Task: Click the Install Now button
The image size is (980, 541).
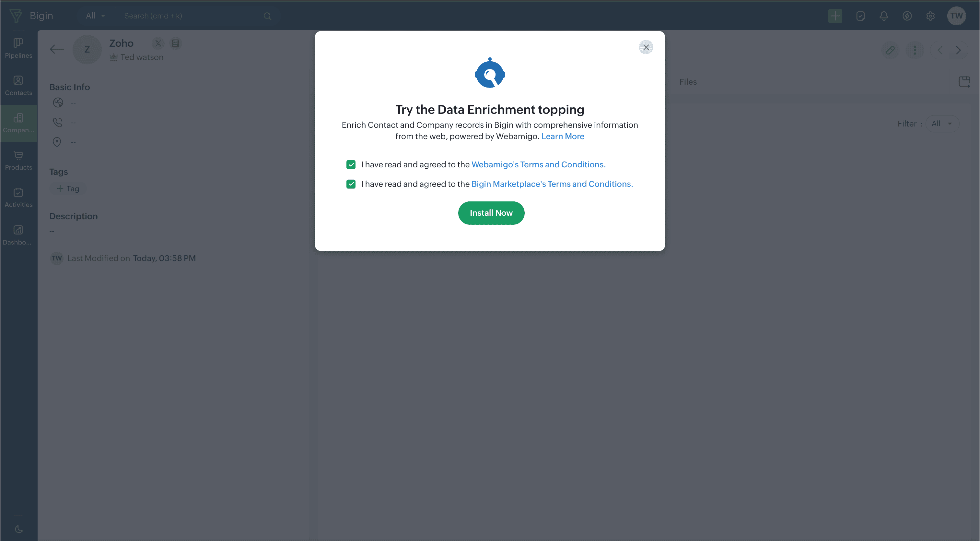Action: 491,213
